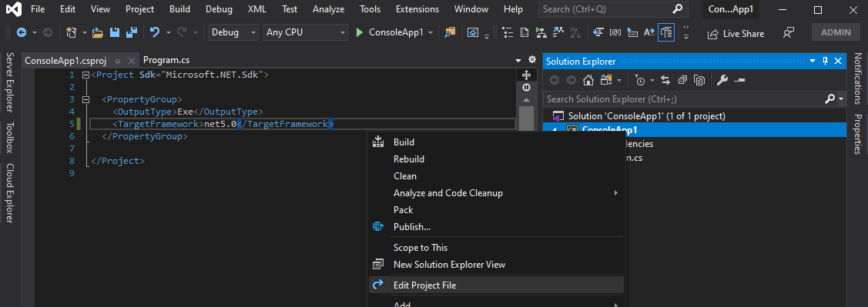868x307 pixels.
Task: Open the Toolbox side tab
Action: [x=9, y=137]
